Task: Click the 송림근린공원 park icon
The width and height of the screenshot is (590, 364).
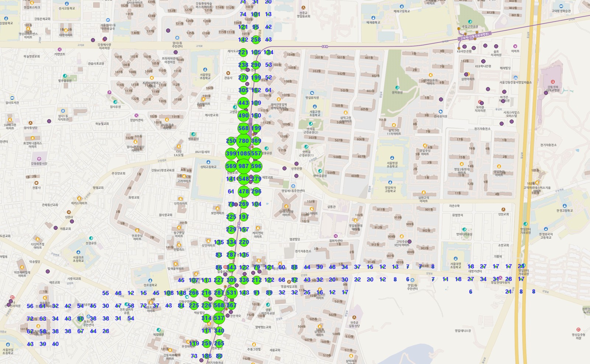Action: pos(470,22)
